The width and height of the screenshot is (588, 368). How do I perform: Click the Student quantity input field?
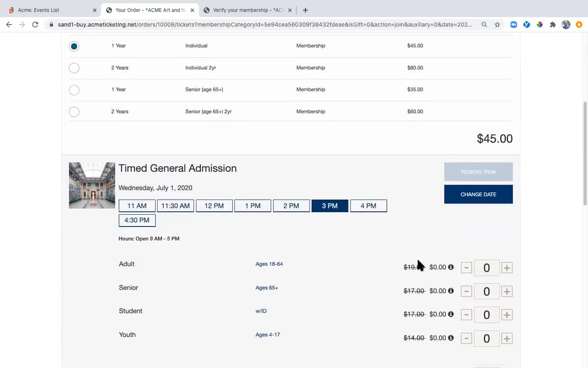486,315
